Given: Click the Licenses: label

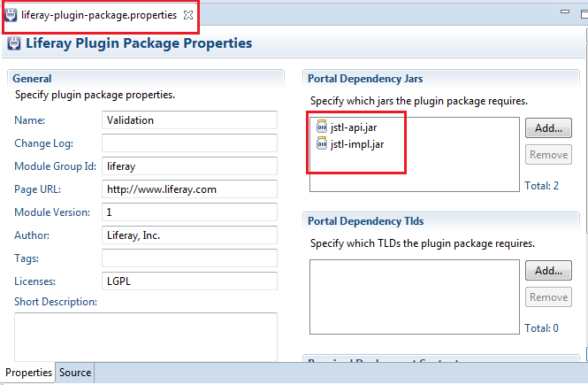Looking at the screenshot, I should [34, 281].
